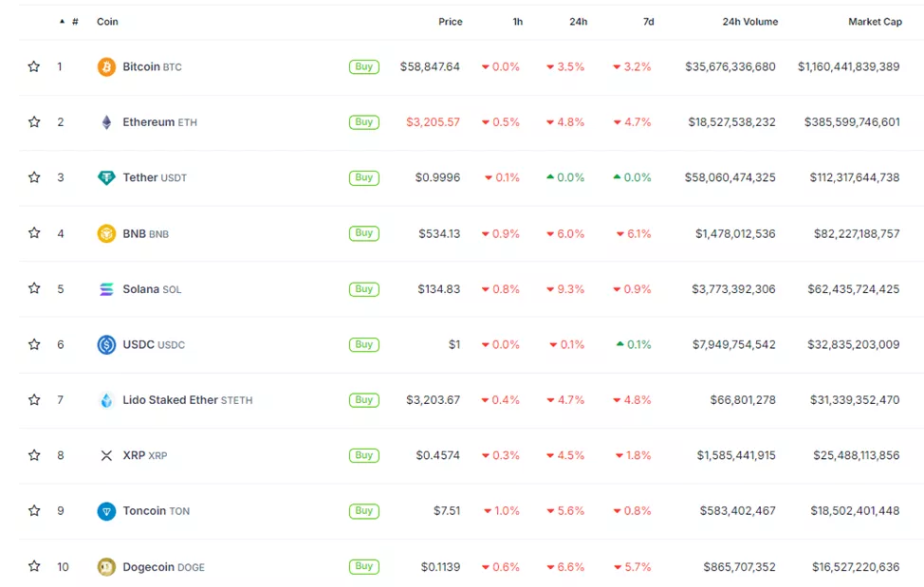Open the XRP coin page link

pyautogui.click(x=145, y=455)
